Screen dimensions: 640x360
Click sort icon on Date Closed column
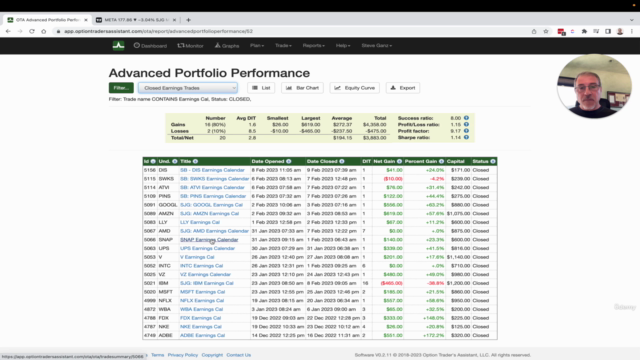tap(342, 161)
